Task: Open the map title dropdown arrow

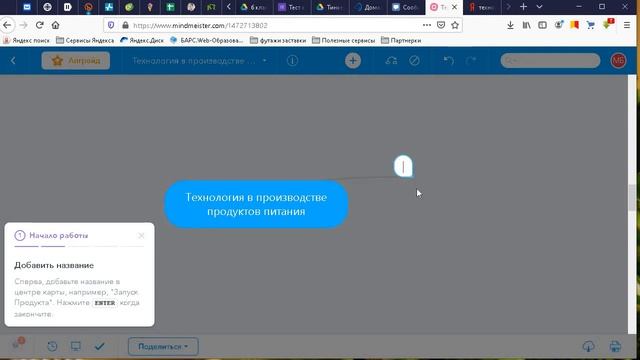Action: (x=264, y=60)
